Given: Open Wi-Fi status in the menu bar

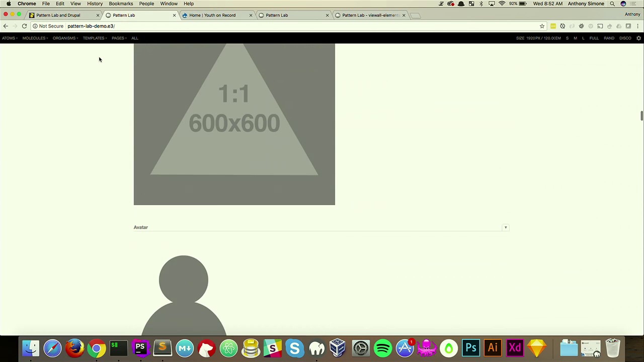Looking at the screenshot, I should pos(502,4).
